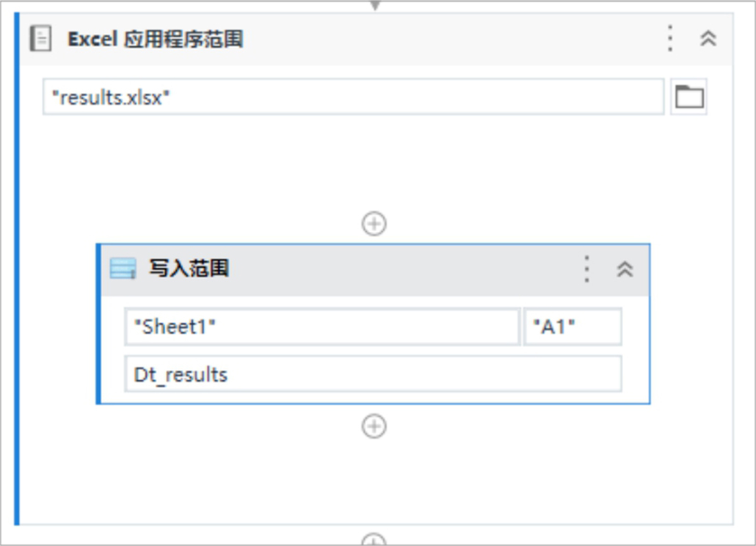Open the folder browse icon beside results.xlsx

pos(689,97)
